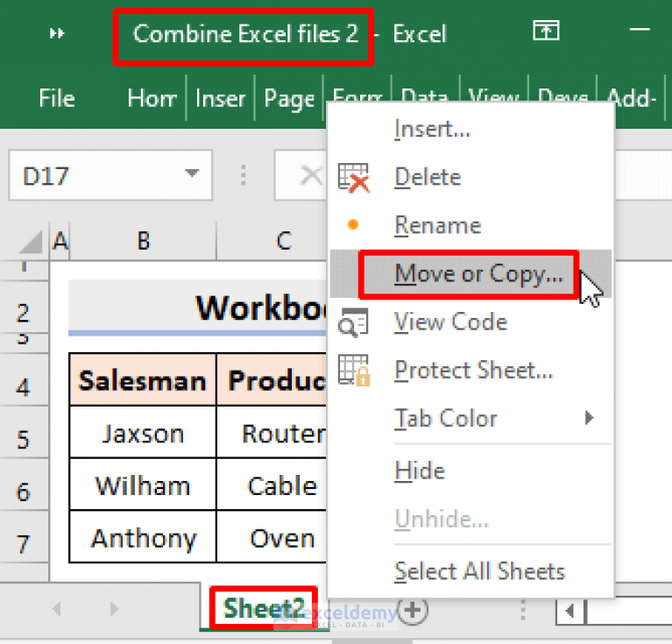Select row 6 header

24,485
